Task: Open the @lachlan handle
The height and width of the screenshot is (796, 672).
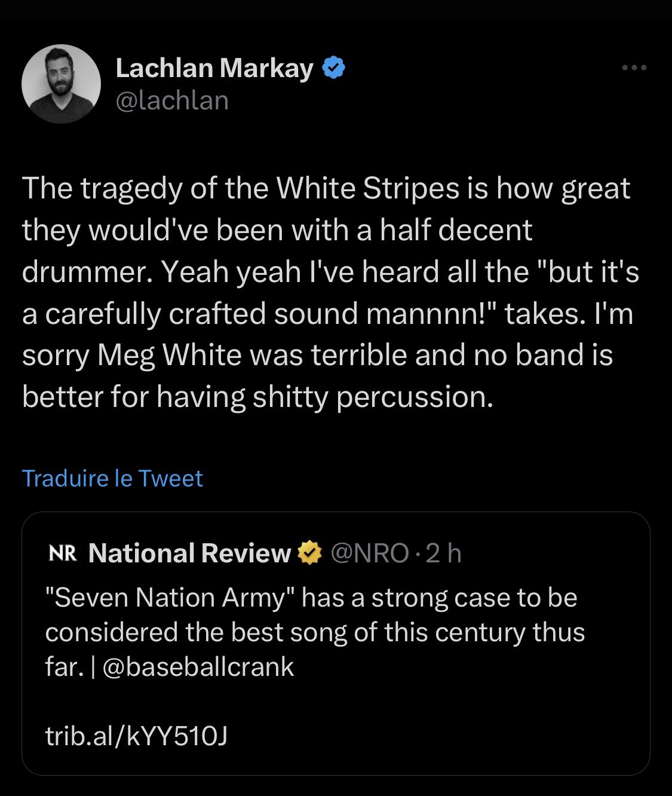Action: (172, 100)
